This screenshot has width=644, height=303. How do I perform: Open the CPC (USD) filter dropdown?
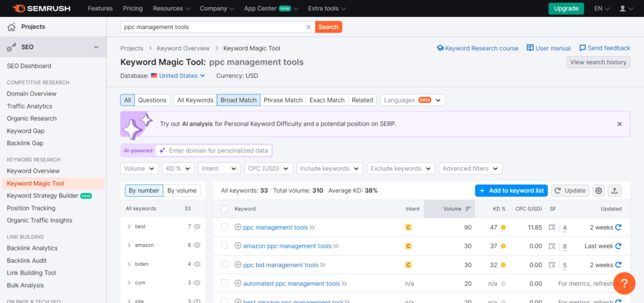click(x=269, y=168)
